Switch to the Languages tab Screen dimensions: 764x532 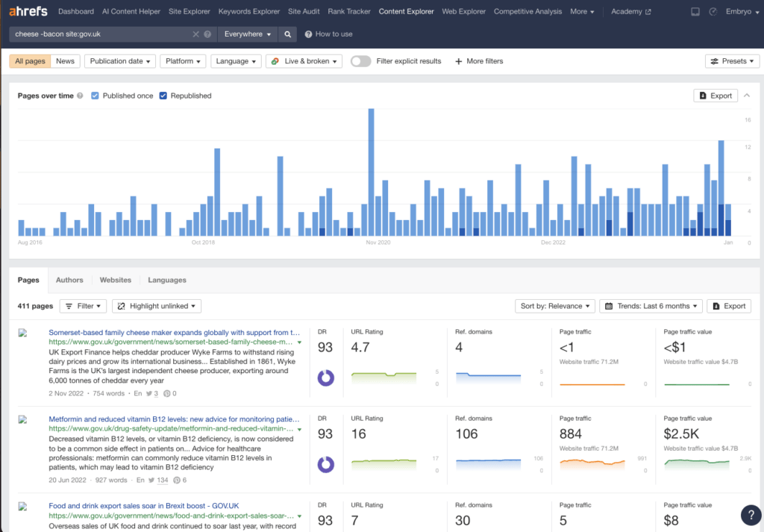click(x=167, y=280)
